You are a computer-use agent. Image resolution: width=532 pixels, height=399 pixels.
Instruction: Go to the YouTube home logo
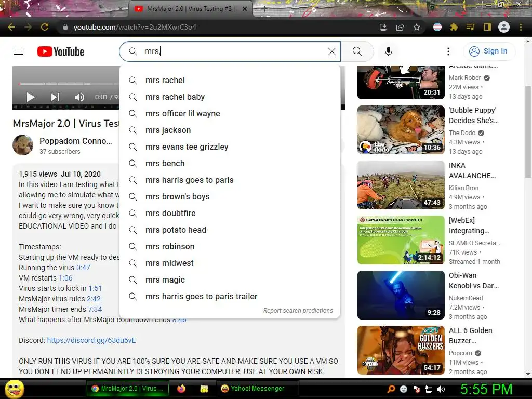(x=61, y=51)
